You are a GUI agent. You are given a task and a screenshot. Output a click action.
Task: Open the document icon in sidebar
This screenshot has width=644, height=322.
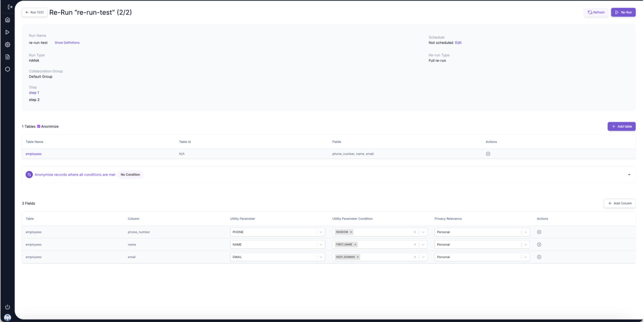[x=7, y=57]
